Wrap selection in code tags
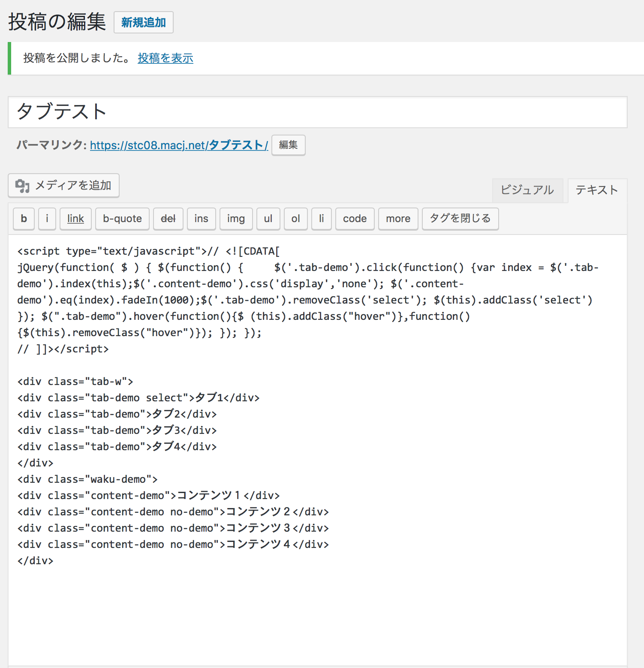The width and height of the screenshot is (644, 668). click(355, 219)
